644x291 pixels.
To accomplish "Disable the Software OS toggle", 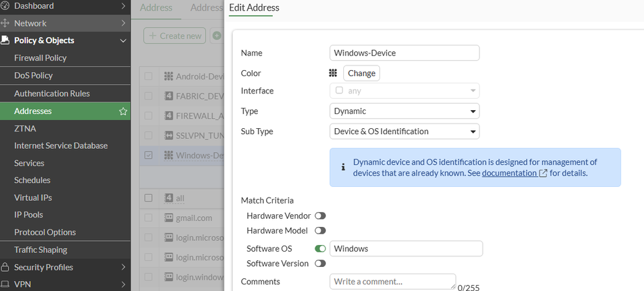I will (x=321, y=249).
